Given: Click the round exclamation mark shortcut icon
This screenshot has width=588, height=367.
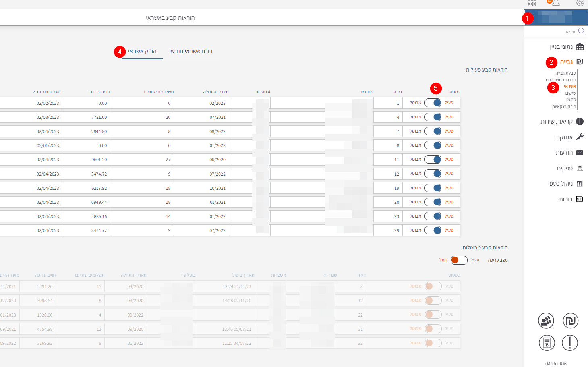Looking at the screenshot, I should (569, 343).
